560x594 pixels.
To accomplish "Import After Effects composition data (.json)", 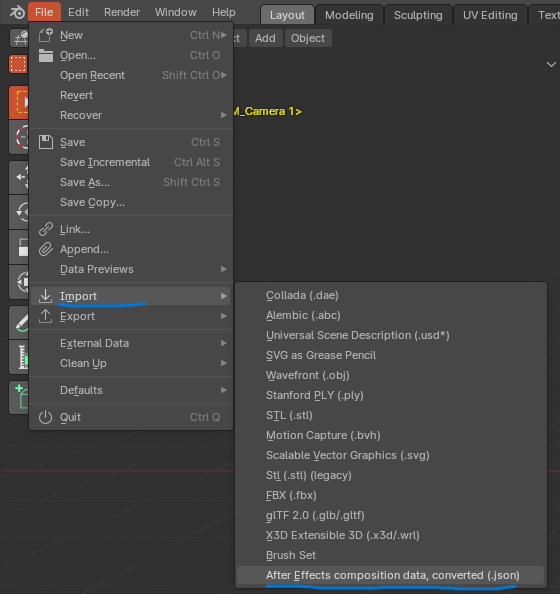I will point(391,576).
